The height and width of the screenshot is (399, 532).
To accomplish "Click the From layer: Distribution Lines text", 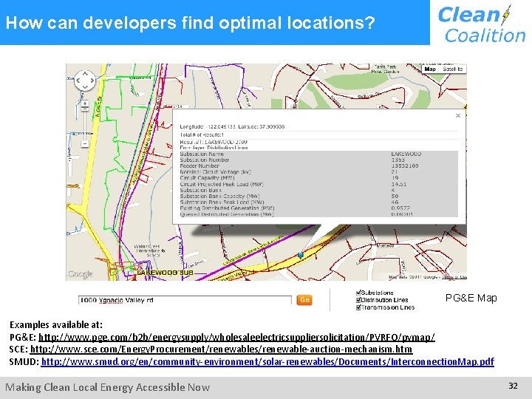I will pos(214,148).
